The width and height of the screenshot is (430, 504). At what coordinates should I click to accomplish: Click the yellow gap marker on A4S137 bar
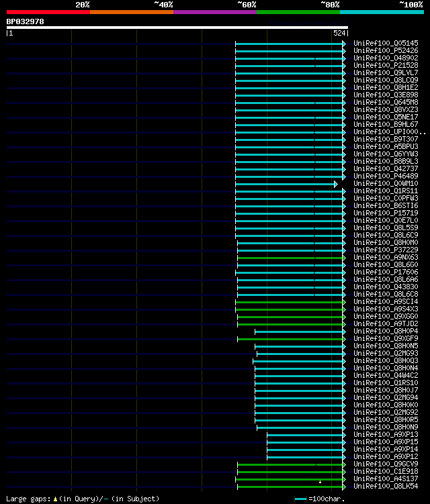(320, 482)
